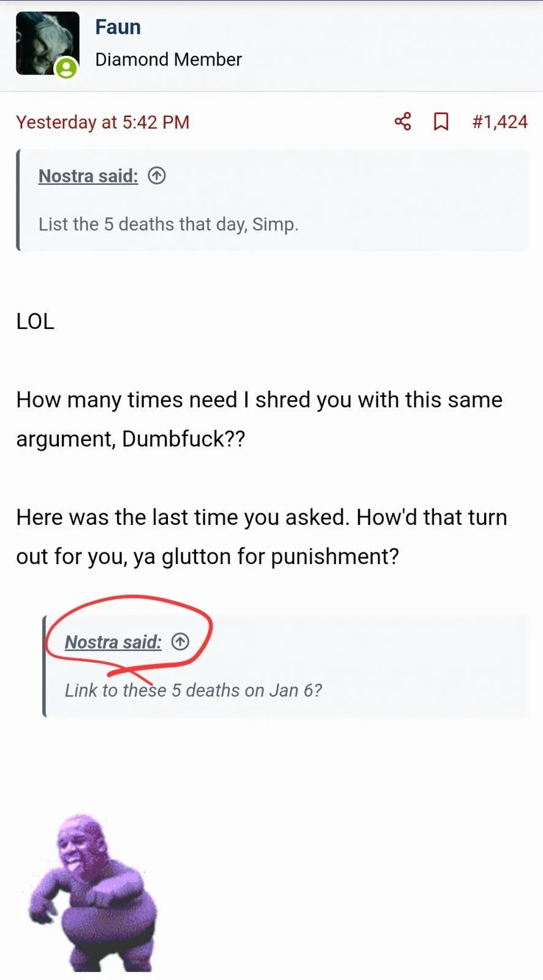Expand the quoted 'Link to these 5 deaths' block

(194, 690)
